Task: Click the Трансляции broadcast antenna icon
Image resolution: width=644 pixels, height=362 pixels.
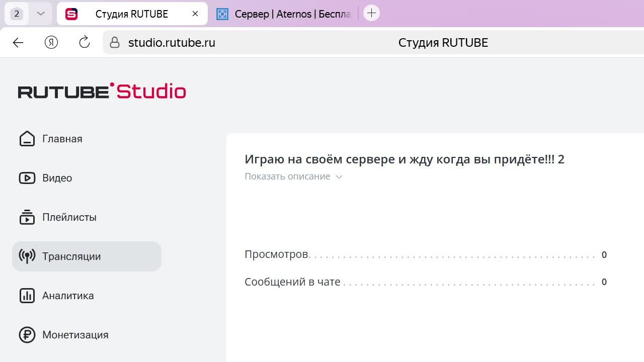Action: (x=27, y=256)
